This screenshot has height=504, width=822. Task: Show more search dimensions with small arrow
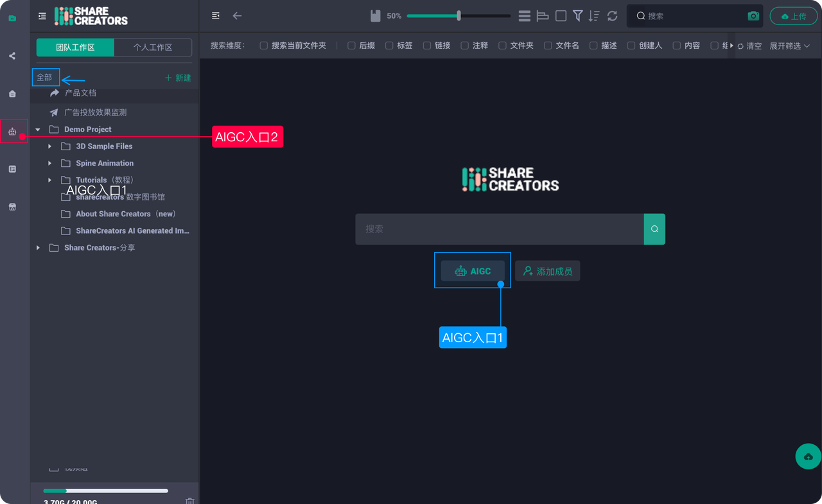(x=731, y=46)
